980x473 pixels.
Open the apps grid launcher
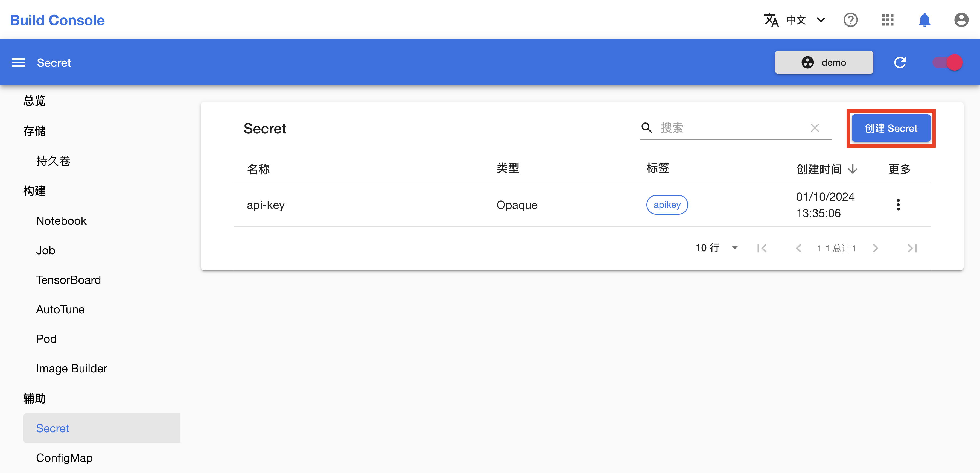888,20
